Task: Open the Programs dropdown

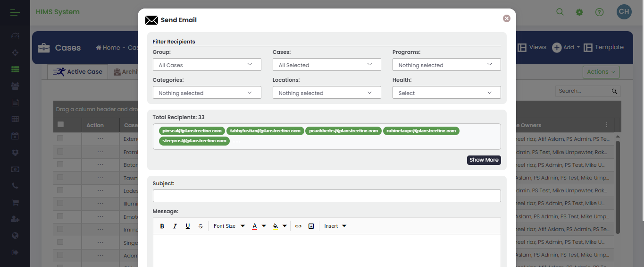Action: point(446,65)
